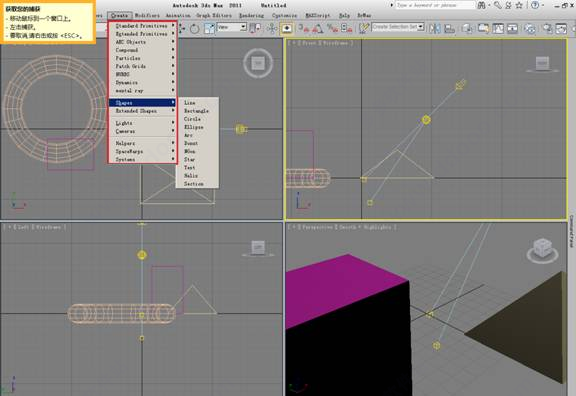Open the Subscription Center key icon
This screenshot has height=396, width=576.
(498, 5)
